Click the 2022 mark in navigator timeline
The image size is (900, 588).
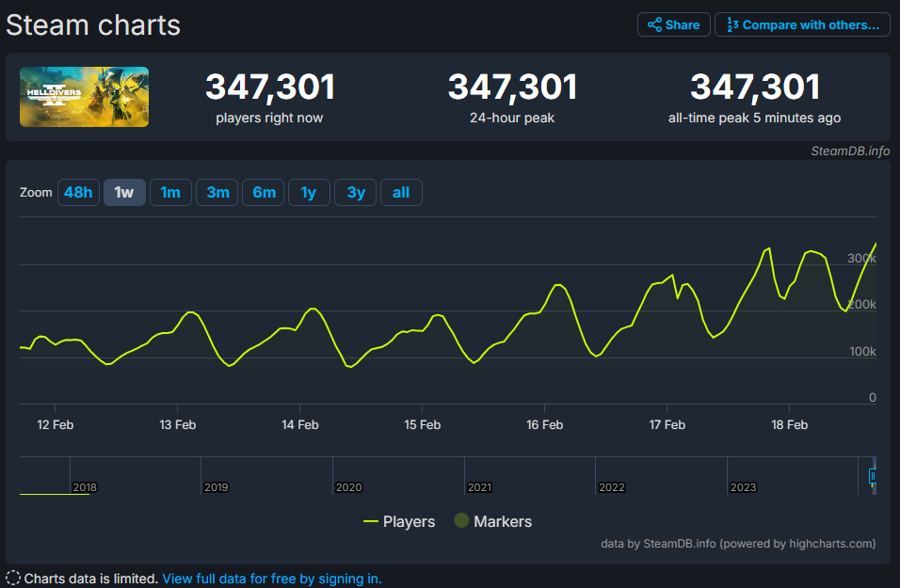[x=611, y=487]
